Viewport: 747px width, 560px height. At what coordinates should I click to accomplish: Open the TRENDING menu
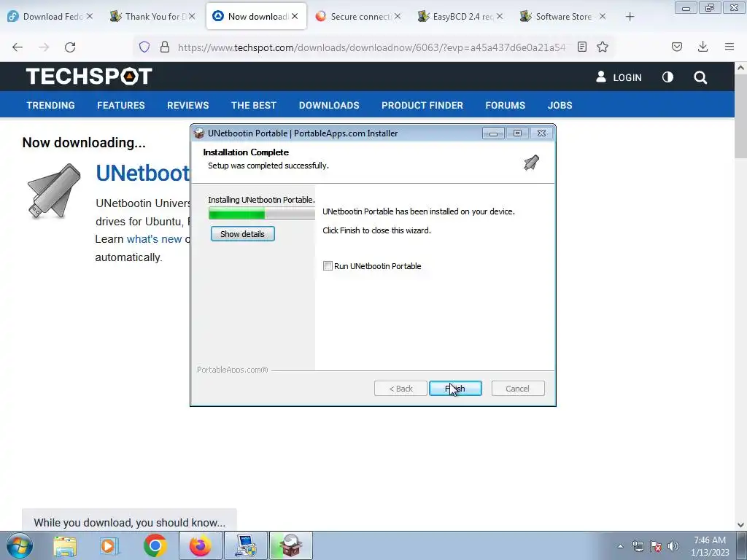[50, 105]
